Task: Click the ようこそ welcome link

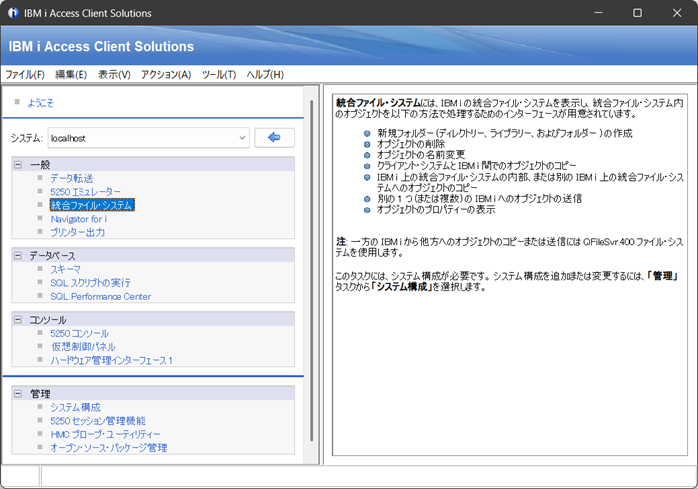Action: coord(40,102)
